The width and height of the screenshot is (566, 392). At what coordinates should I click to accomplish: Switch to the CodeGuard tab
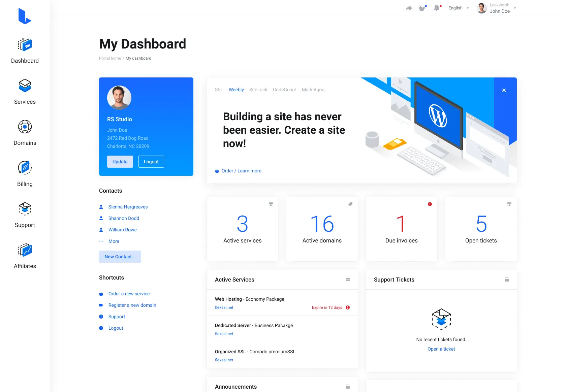[284, 90]
